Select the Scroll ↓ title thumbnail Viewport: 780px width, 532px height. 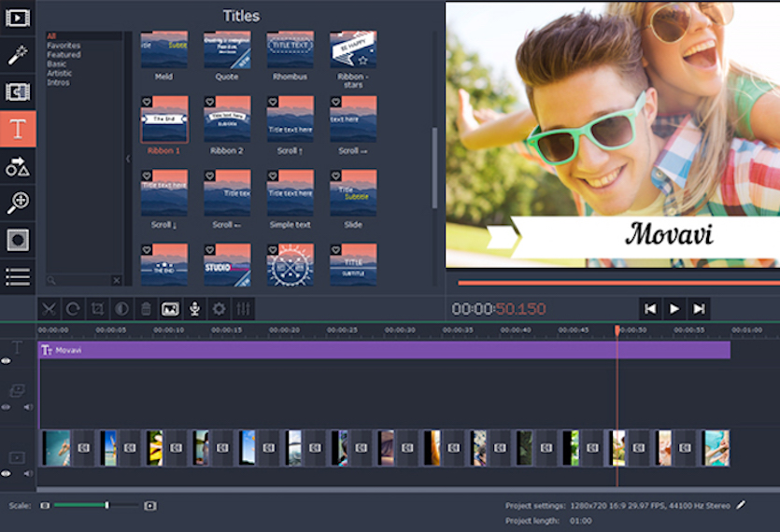pos(164,193)
